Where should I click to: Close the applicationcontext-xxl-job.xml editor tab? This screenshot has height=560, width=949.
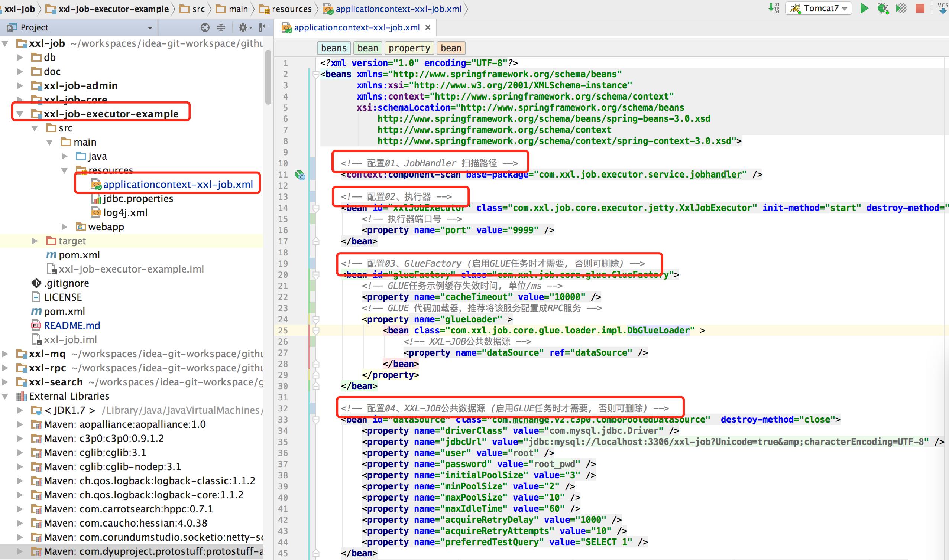tap(428, 27)
